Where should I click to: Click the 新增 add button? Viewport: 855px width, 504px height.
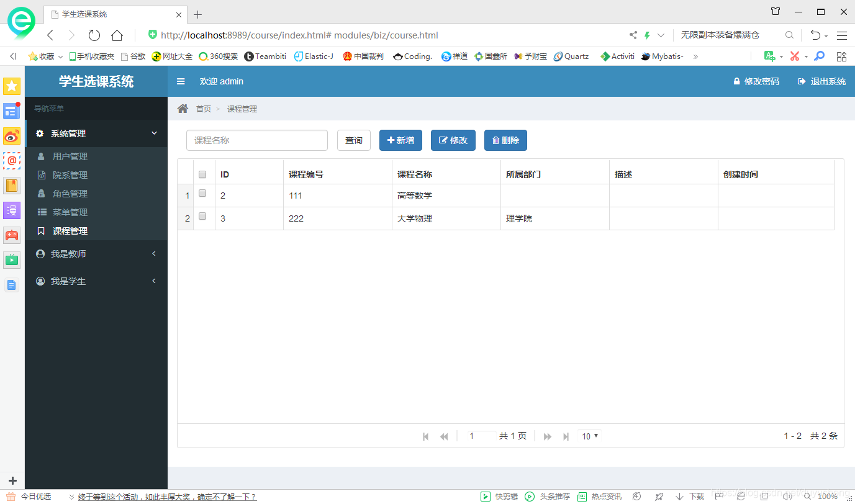[401, 140]
